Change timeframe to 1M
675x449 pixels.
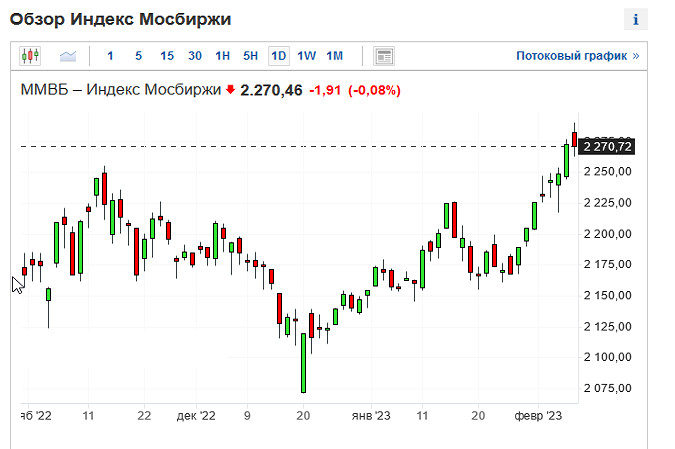[335, 56]
